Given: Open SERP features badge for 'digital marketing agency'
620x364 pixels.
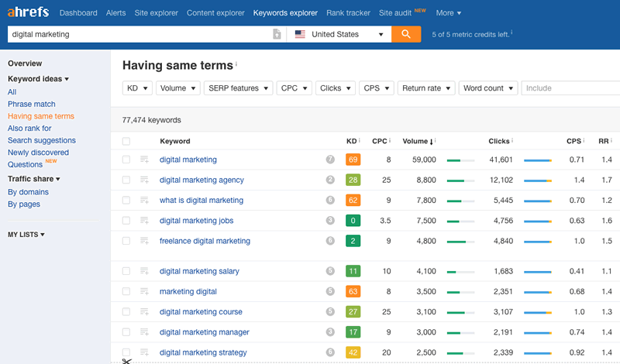Looking at the screenshot, I should 330,180.
